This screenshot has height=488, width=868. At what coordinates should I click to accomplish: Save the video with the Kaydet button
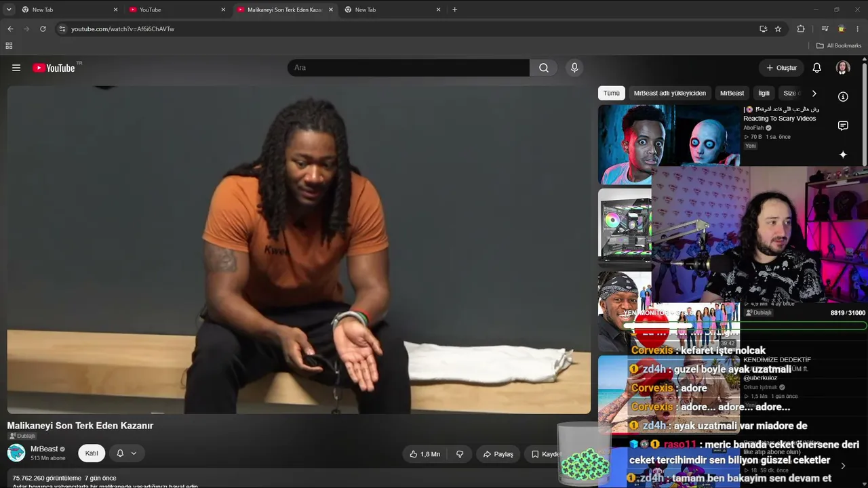pos(546,454)
